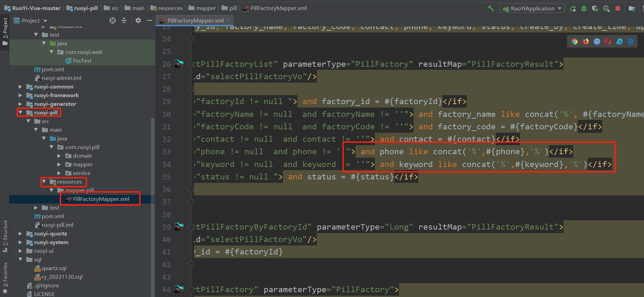
Task: Rerun RuoYiApplication with the green rerun icon
Action: pyautogui.click(x=573, y=9)
